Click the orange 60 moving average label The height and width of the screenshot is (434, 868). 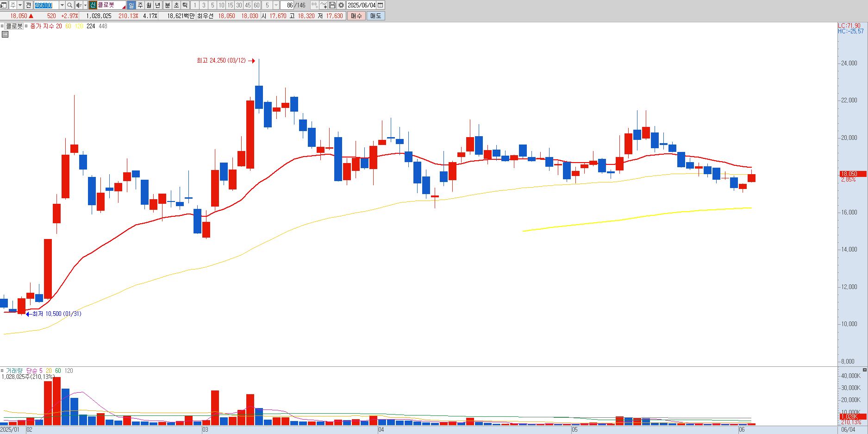tap(68, 26)
